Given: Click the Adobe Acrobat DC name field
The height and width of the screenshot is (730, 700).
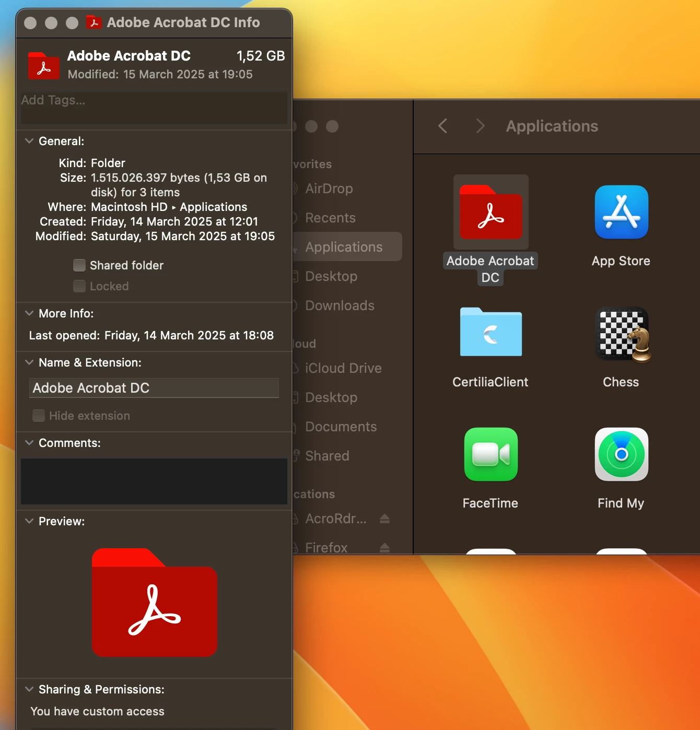Looking at the screenshot, I should click(x=154, y=388).
